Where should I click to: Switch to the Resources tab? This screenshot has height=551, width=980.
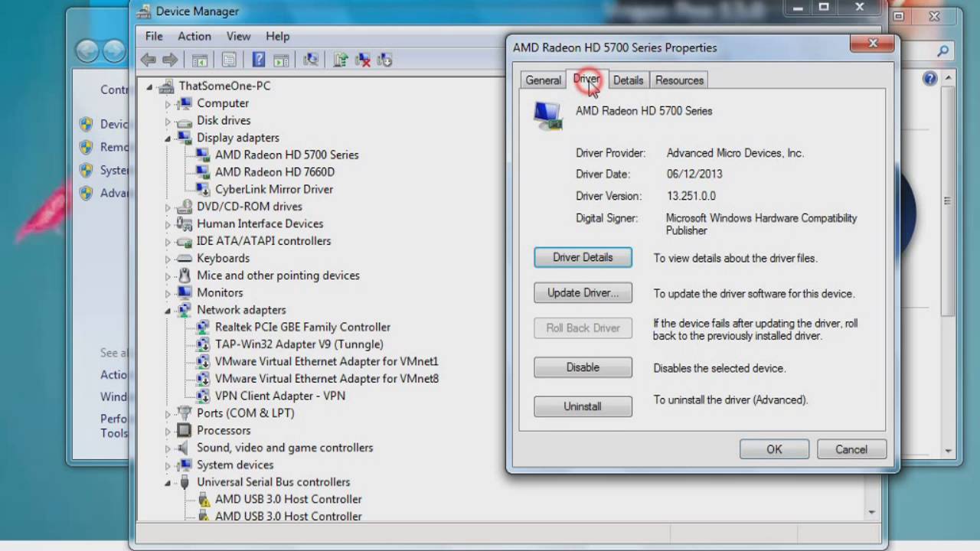[679, 80]
